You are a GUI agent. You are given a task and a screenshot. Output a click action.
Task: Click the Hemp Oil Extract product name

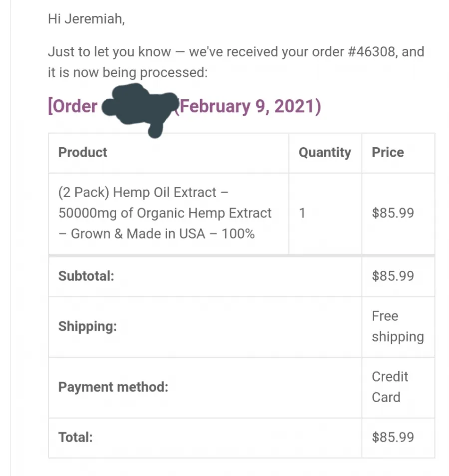(x=165, y=213)
